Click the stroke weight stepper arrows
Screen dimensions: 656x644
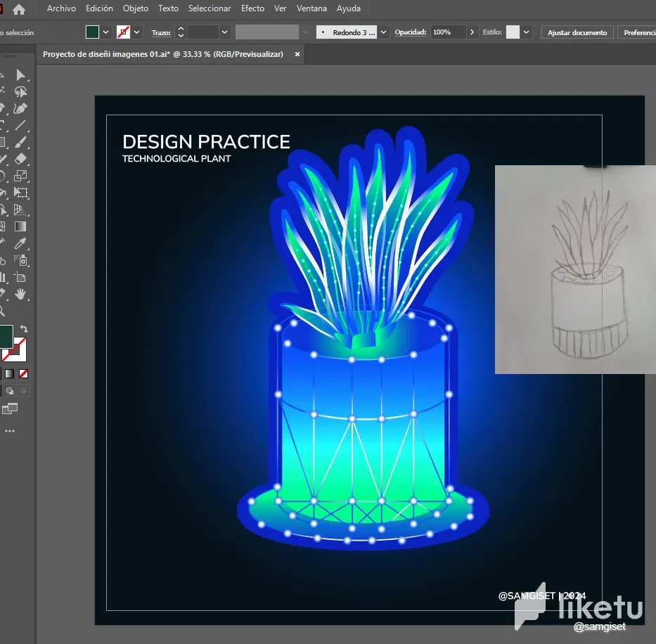tap(181, 32)
